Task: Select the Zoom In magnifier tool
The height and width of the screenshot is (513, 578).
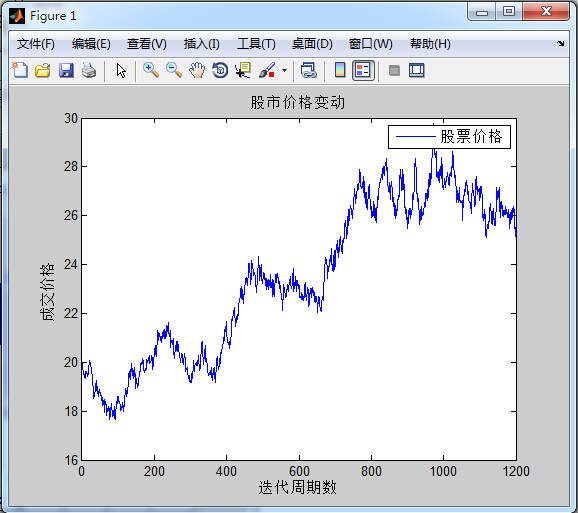Action: tap(151, 70)
